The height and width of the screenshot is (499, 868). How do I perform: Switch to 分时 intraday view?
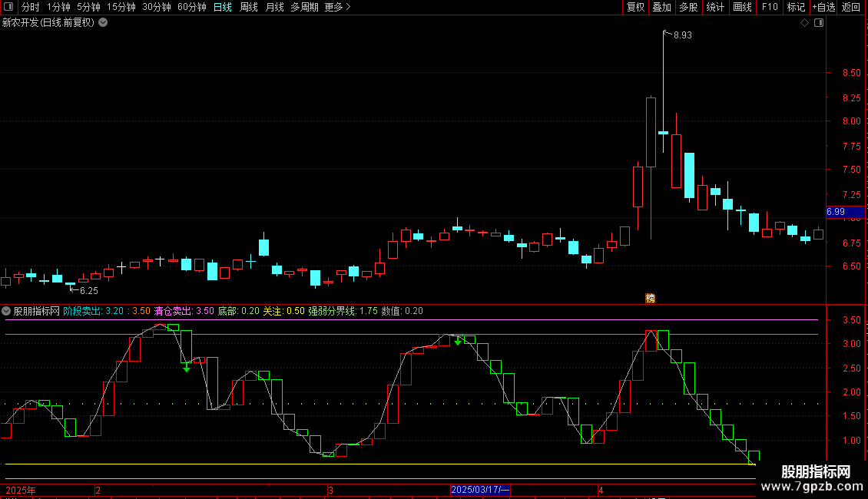click(x=31, y=7)
